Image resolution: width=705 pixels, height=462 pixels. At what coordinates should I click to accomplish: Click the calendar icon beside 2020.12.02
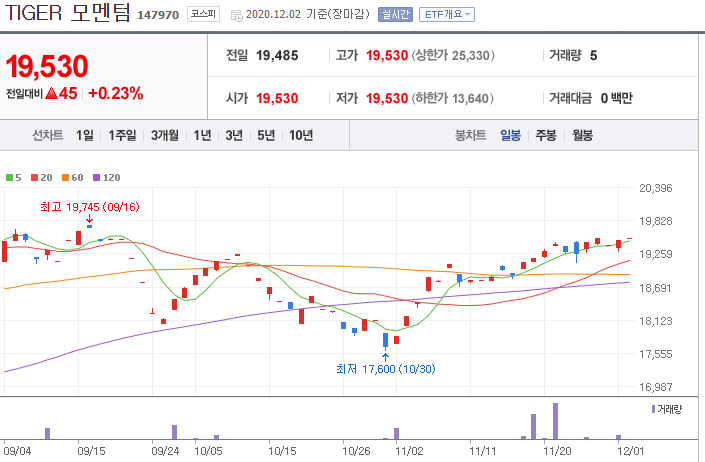click(236, 15)
